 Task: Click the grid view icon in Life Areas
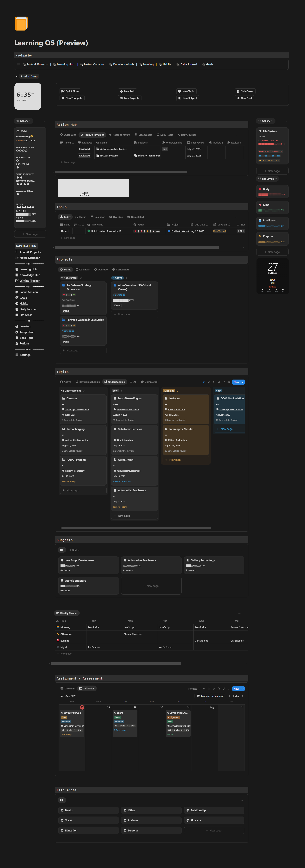(x=61, y=800)
